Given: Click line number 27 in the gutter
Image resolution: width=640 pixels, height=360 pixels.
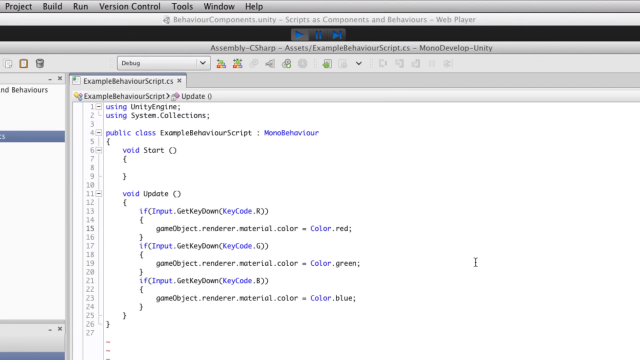Looking at the screenshot, I should point(90,333).
